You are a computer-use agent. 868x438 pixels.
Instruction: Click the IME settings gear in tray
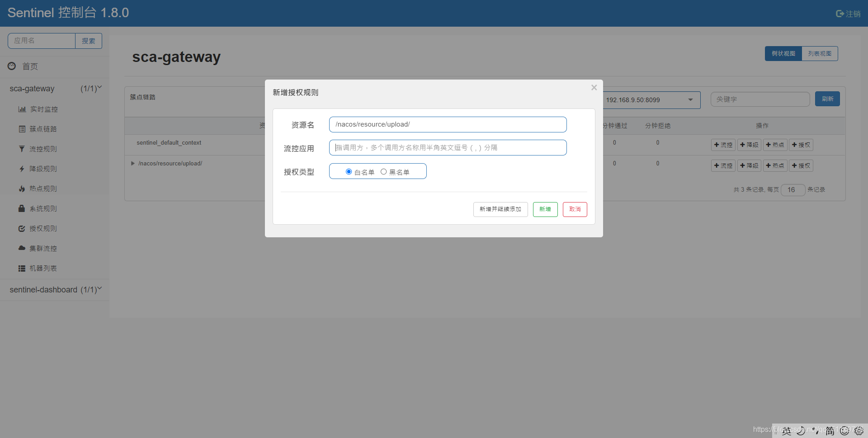point(859,431)
